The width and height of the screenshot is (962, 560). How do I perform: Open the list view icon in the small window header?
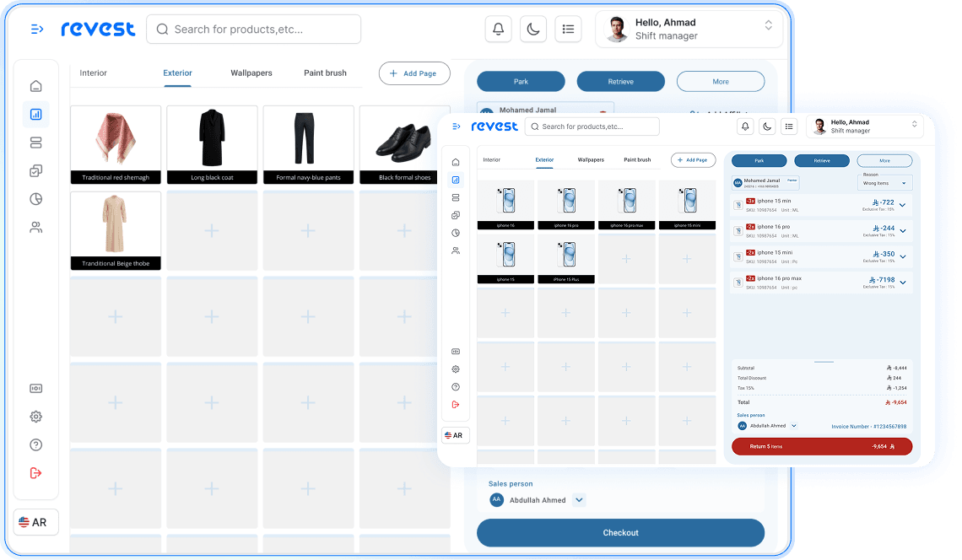(x=789, y=127)
